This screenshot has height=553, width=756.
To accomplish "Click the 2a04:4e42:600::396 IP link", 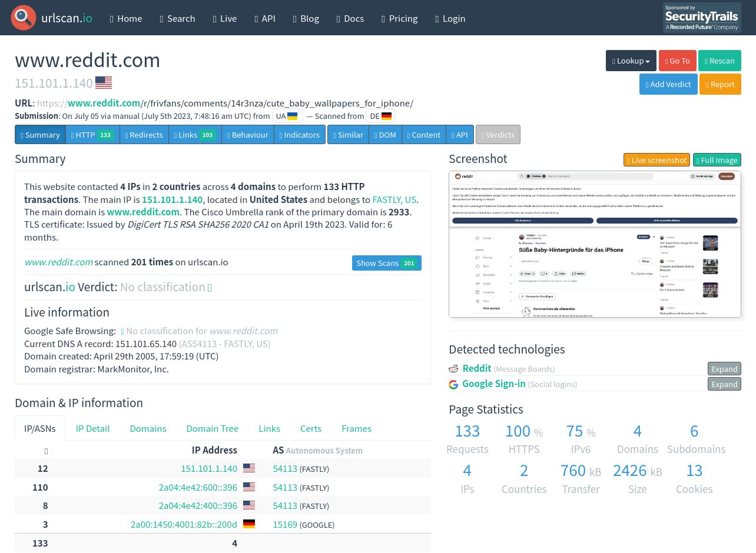I will click(x=198, y=487).
